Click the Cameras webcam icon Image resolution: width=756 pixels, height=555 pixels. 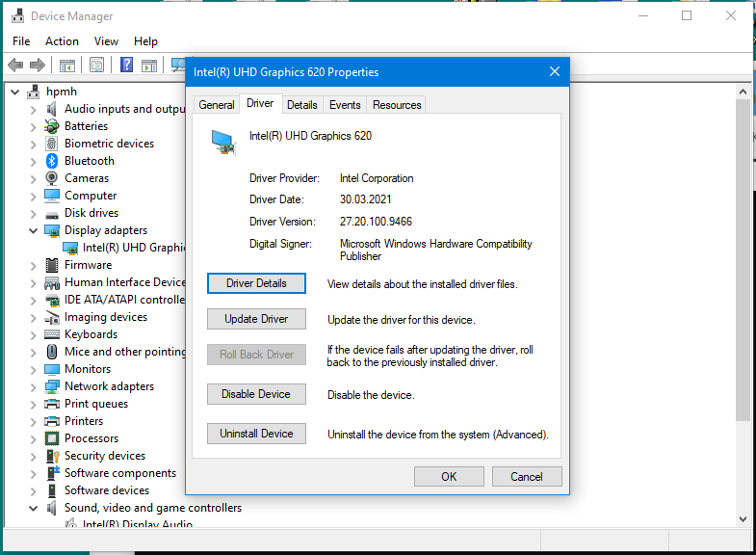pyautogui.click(x=53, y=178)
